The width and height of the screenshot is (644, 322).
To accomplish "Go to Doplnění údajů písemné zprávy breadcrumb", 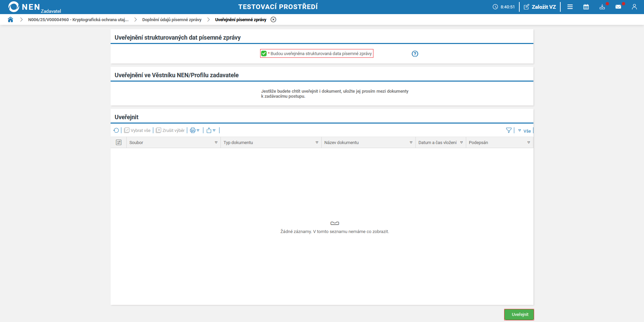I will (172, 19).
